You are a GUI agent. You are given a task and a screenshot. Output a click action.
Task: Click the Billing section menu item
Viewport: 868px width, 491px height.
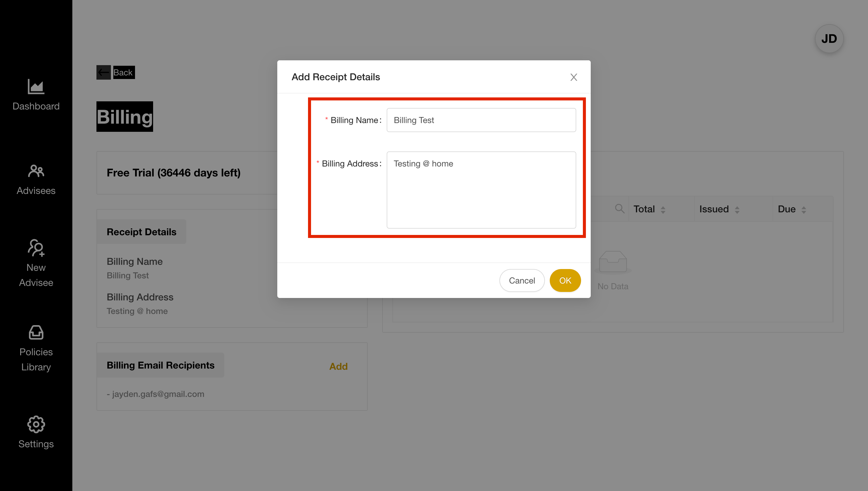[124, 116]
